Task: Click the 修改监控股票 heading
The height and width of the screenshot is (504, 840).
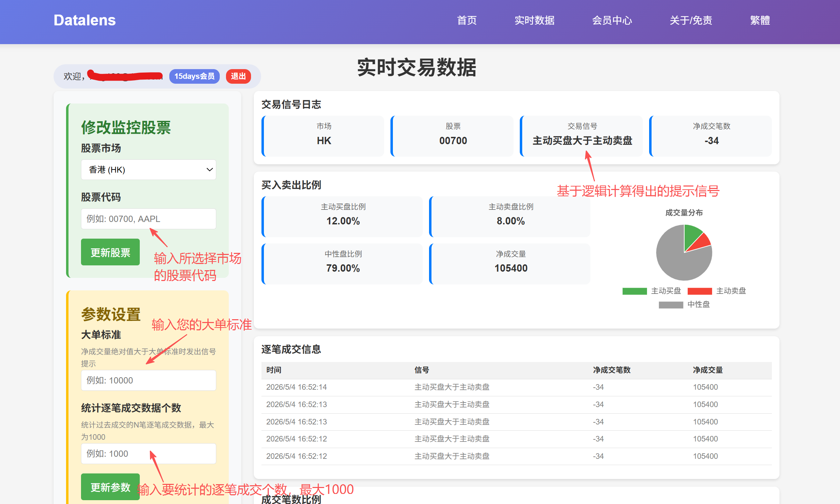Action: click(126, 127)
